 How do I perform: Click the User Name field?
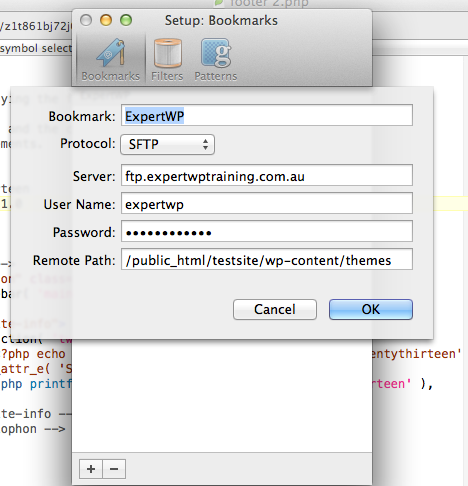point(267,203)
